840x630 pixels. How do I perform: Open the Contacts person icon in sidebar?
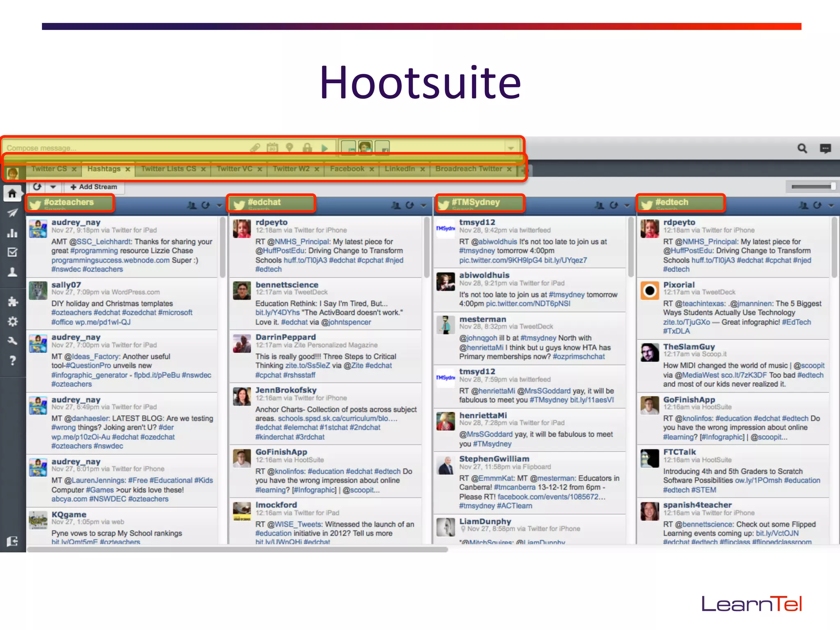[12, 272]
